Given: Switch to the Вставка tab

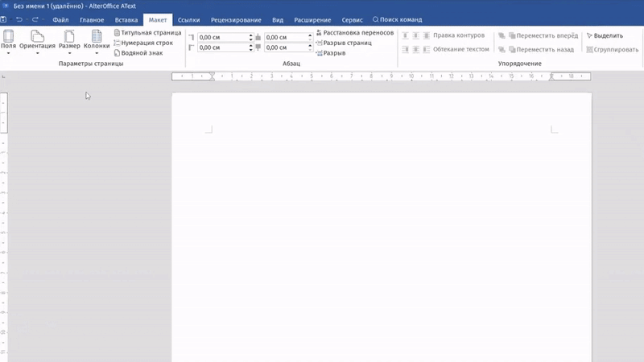Looking at the screenshot, I should click(126, 19).
